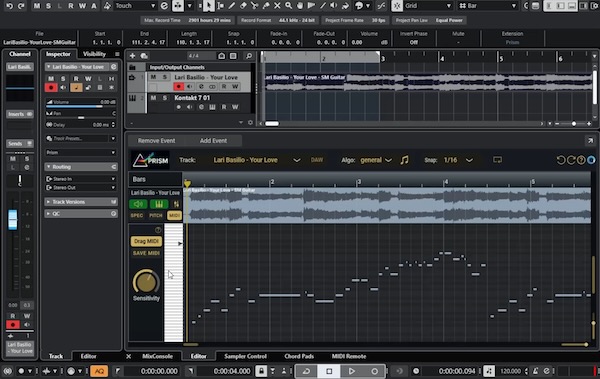Click the Remove Event button
This screenshot has width=600, height=379.
157,140
